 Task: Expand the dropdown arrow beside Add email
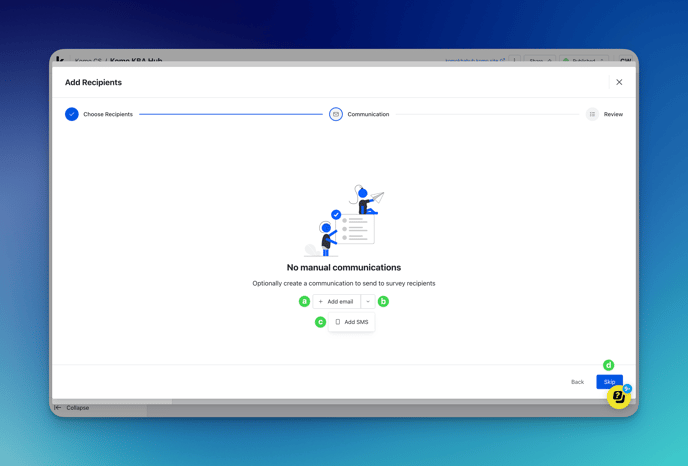368,301
